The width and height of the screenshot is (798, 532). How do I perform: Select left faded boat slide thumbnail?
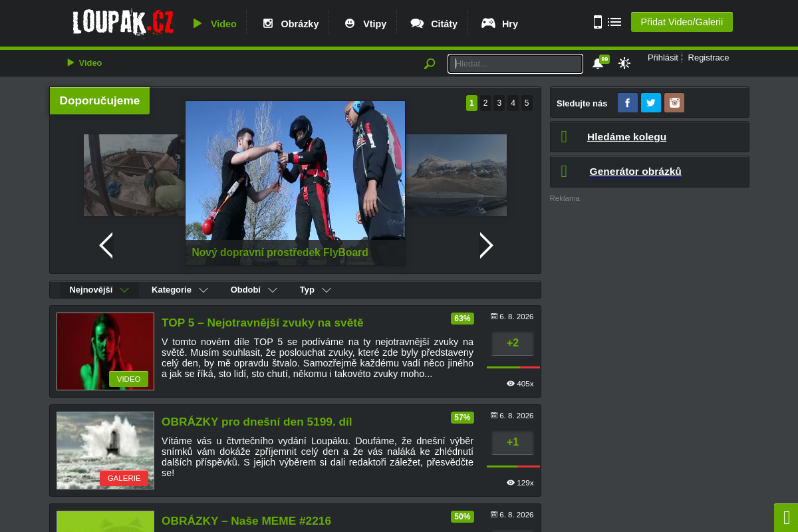134,175
